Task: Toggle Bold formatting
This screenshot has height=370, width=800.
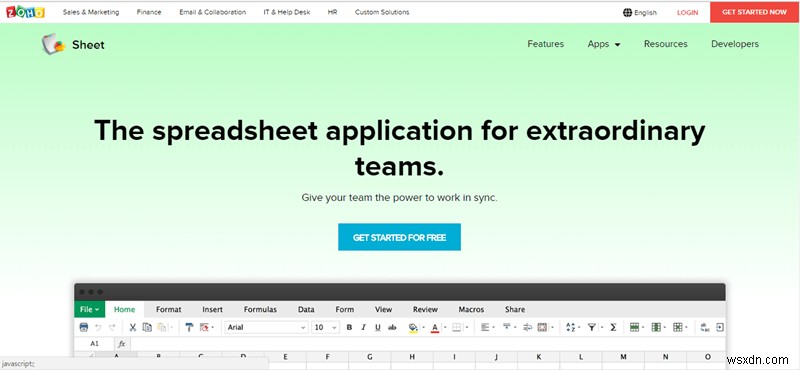Action: pyautogui.click(x=349, y=327)
